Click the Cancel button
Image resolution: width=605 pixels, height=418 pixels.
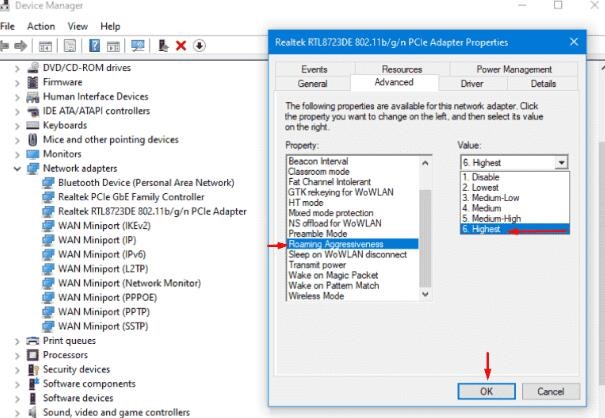pos(551,391)
